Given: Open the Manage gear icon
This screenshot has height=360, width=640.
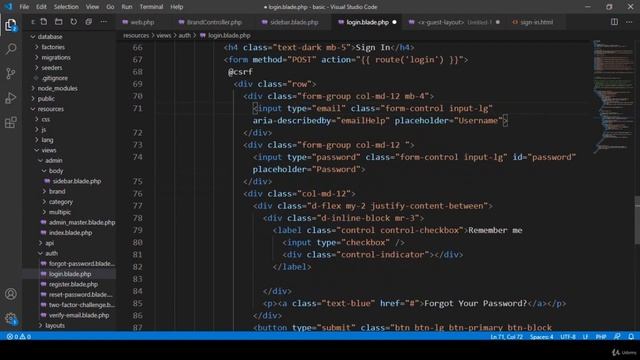Looking at the screenshot, I should coord(11,318).
